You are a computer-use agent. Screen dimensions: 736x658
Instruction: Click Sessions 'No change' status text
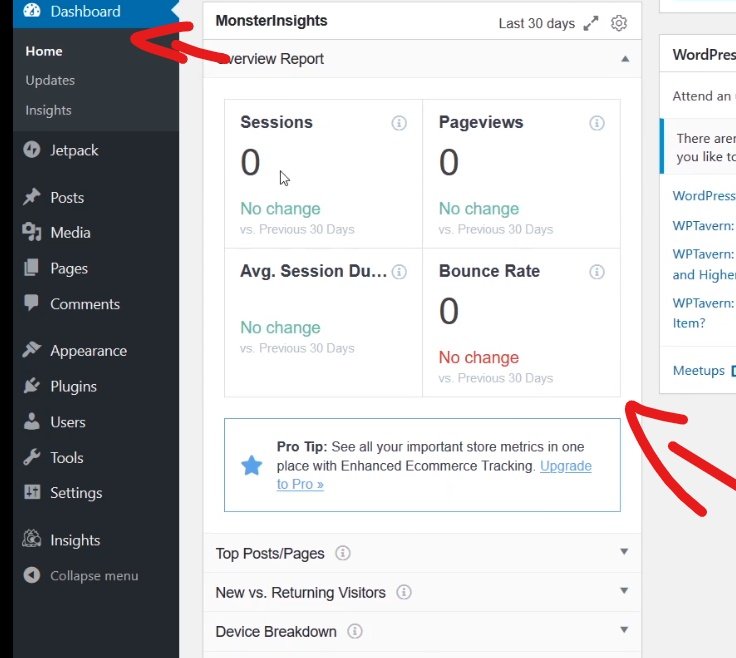[280, 209]
